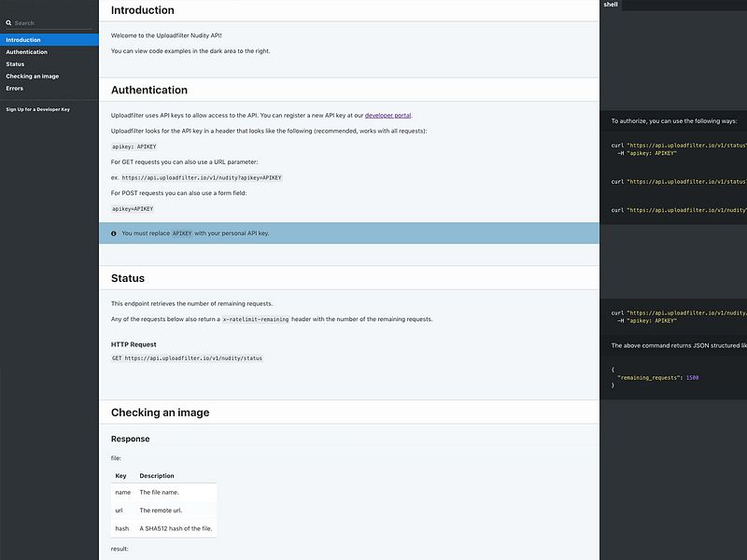Click the curl nudity command under Status
747x560 pixels.
[x=679, y=316]
